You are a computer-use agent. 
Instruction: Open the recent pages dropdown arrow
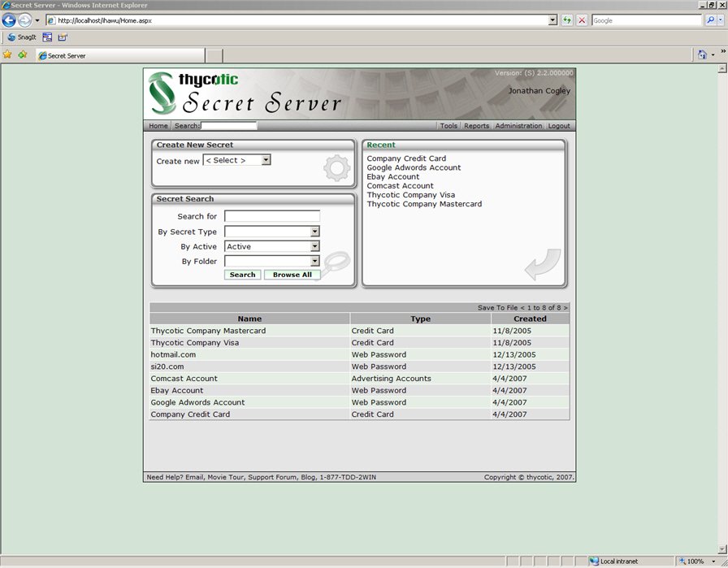37,20
